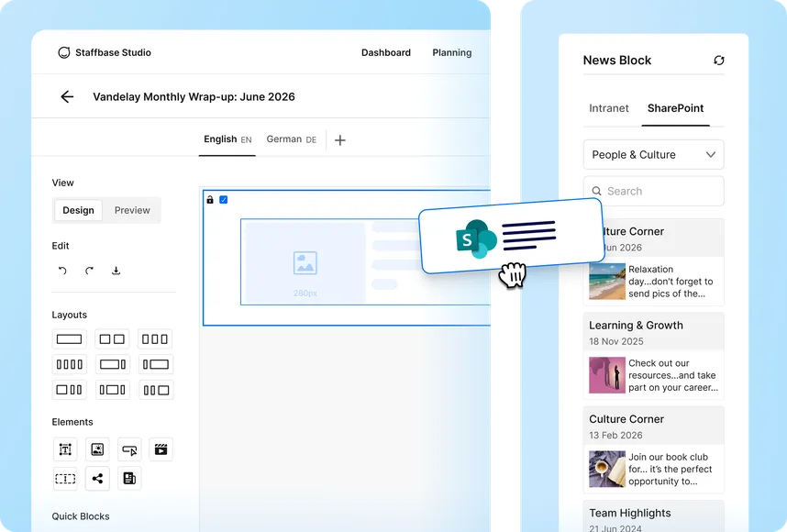Click the 'Join our book club' article text
This screenshot has width=787, height=532.
(671, 470)
